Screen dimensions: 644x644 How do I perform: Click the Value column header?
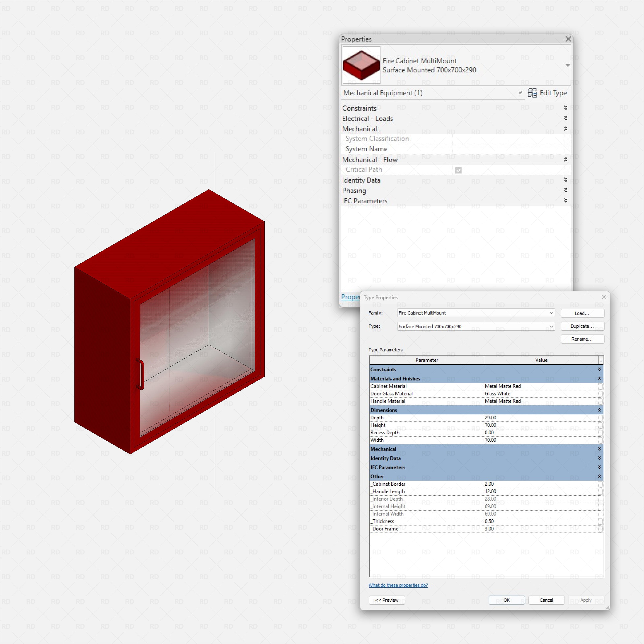pyautogui.click(x=541, y=360)
